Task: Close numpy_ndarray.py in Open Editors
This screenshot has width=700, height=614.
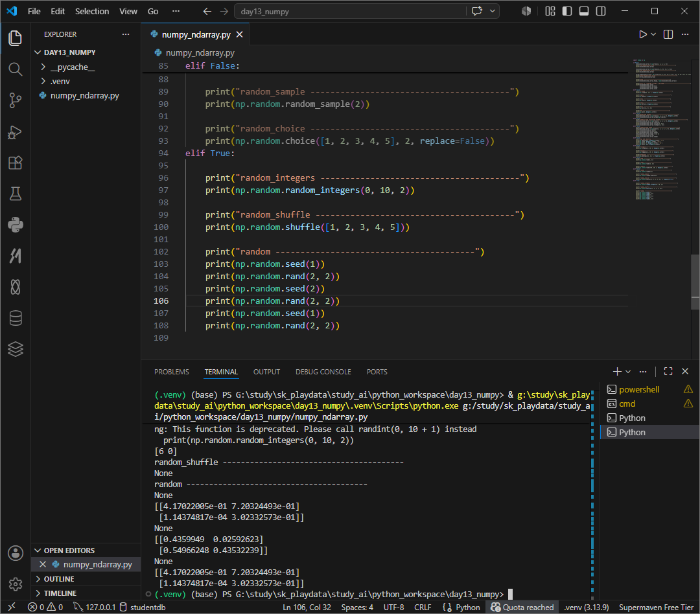Action: coord(43,565)
